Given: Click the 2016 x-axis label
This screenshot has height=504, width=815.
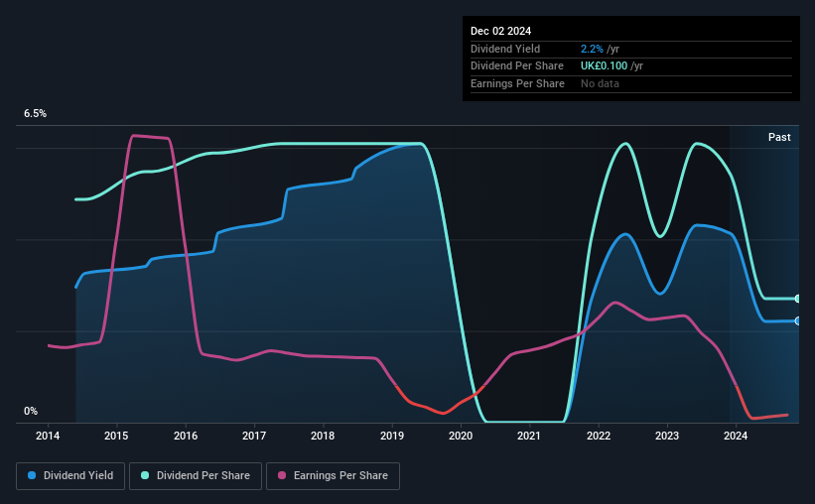Looking at the screenshot, I should tap(186, 436).
